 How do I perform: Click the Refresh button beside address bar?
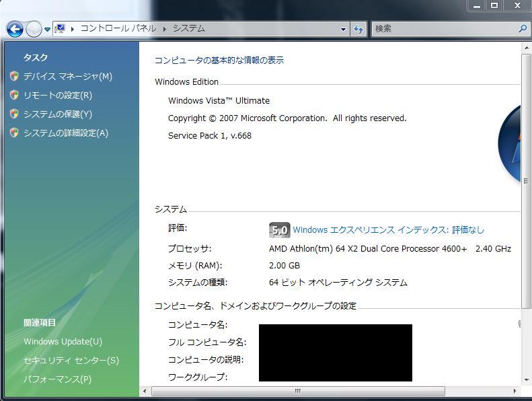coord(358,29)
